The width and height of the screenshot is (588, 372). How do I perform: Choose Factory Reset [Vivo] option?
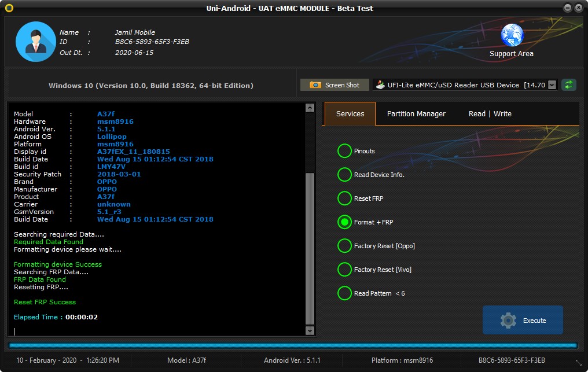tap(344, 270)
